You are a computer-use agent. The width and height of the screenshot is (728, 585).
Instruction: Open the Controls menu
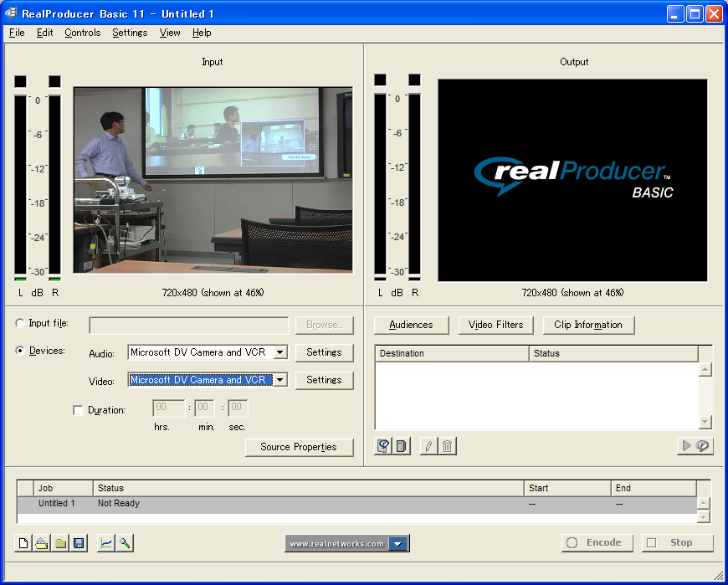(83, 33)
